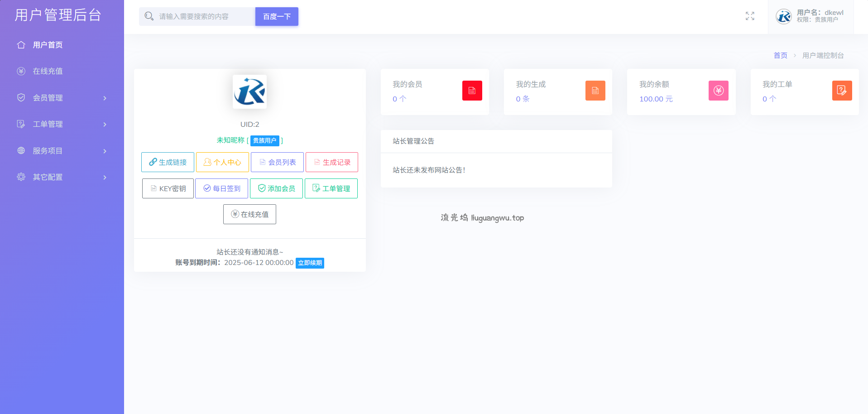Focus the search input field
This screenshot has width=868, height=414.
[x=204, y=16]
